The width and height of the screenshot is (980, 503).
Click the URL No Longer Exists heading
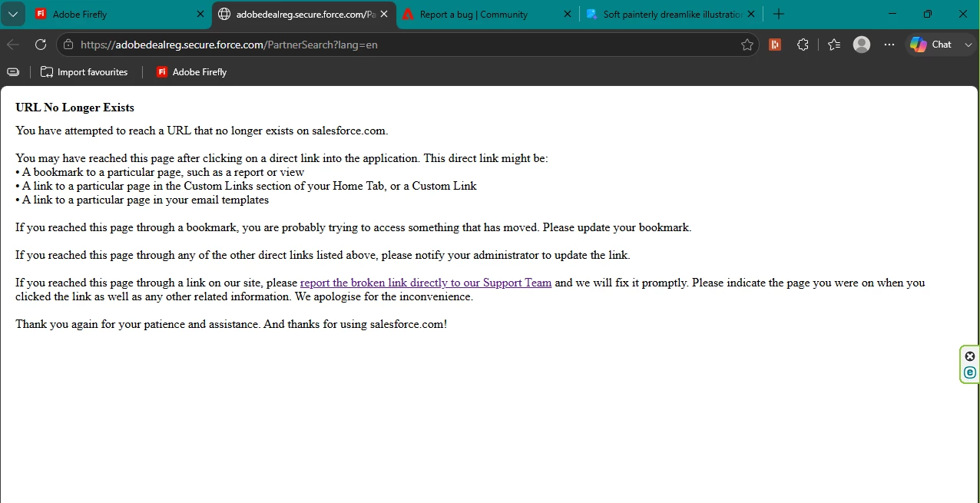tap(74, 108)
